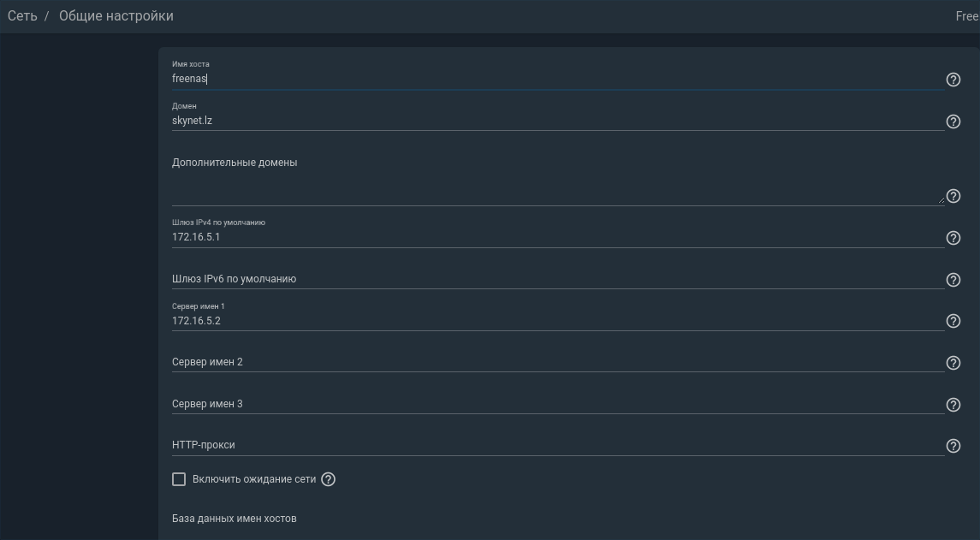
Task: Open help for the domain field
Action: [x=953, y=122]
